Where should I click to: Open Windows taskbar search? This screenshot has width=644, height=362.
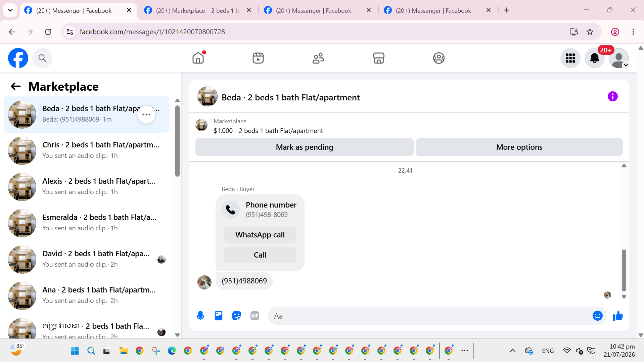tap(91, 351)
